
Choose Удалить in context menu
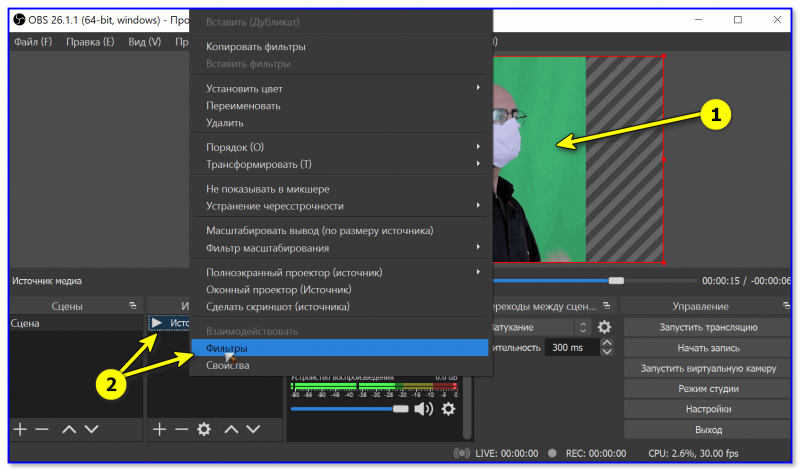340,123
